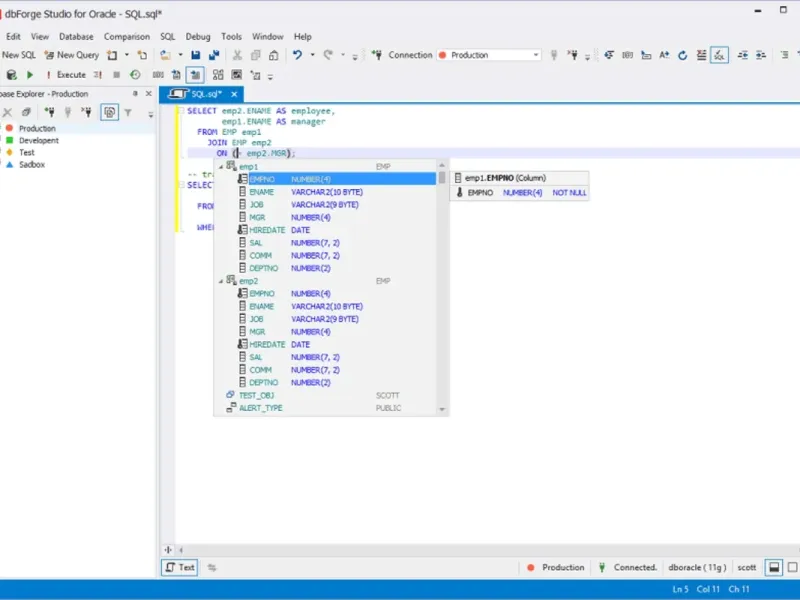Toggle the Text view at editor bottom
The image size is (800, 600).
tap(180, 567)
